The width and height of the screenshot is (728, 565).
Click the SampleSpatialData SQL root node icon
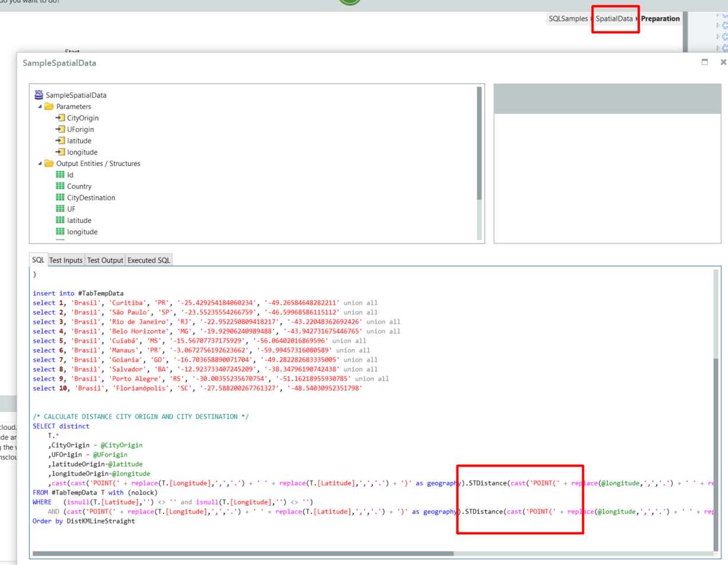[x=39, y=95]
